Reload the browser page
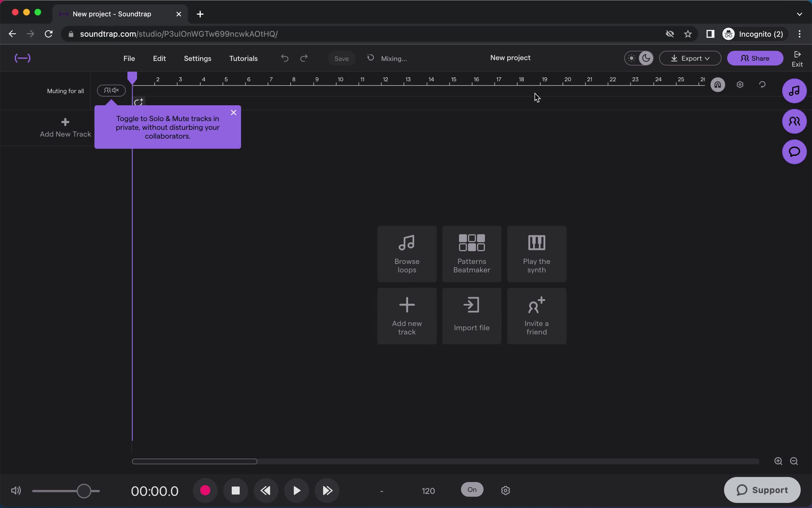 (x=49, y=34)
